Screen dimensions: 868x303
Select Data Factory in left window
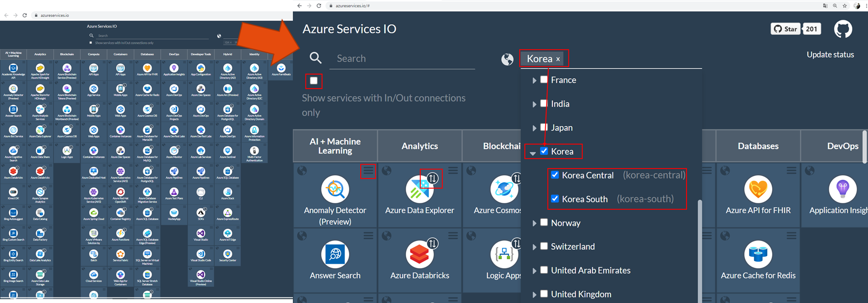[40, 236]
